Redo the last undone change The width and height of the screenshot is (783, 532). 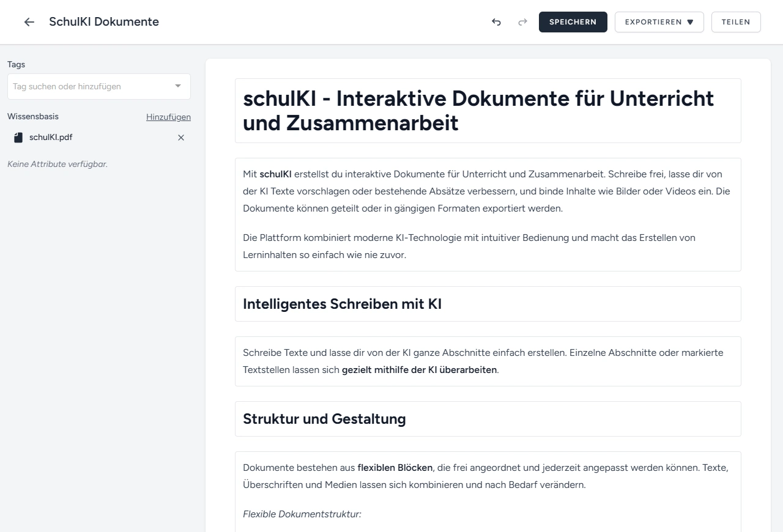point(522,22)
